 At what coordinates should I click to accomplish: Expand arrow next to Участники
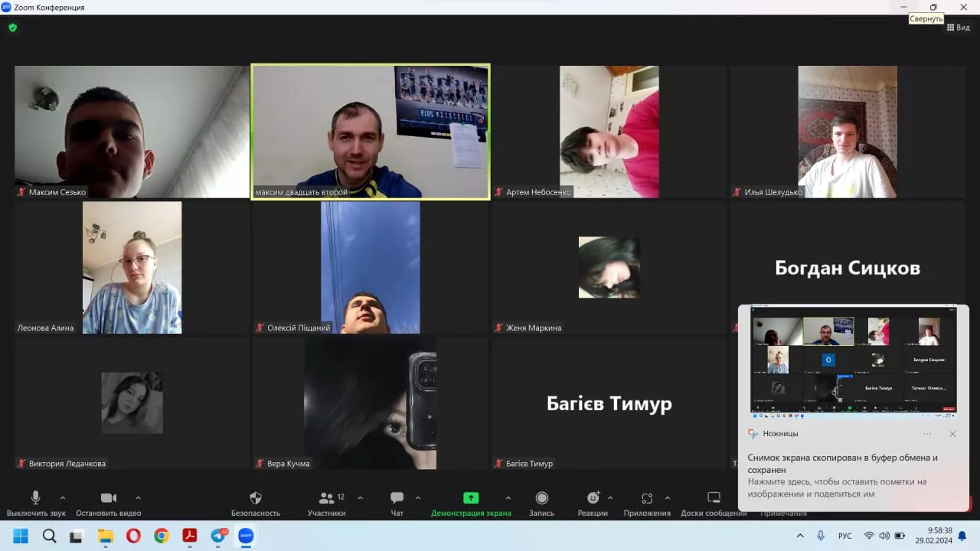pyautogui.click(x=360, y=497)
